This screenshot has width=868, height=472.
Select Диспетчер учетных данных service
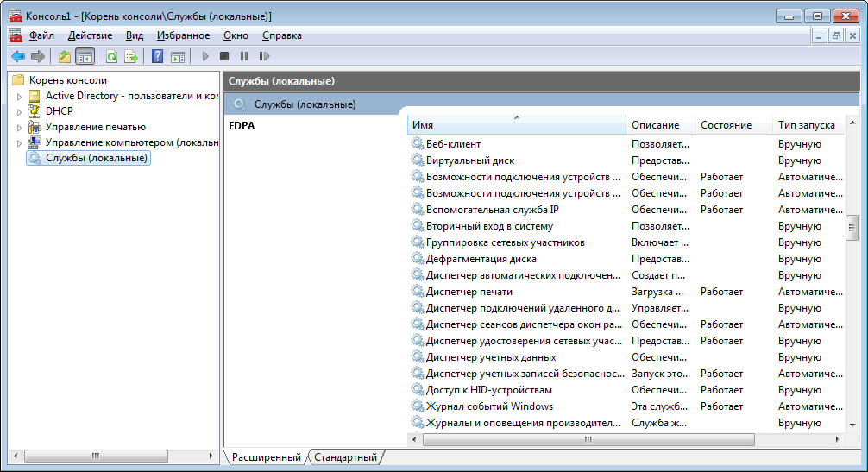pyautogui.click(x=626, y=357)
